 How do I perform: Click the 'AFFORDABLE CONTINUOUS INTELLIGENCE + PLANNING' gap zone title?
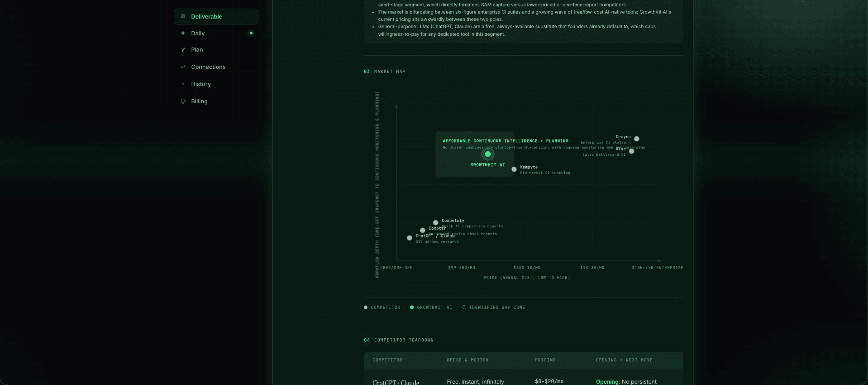pyautogui.click(x=506, y=141)
